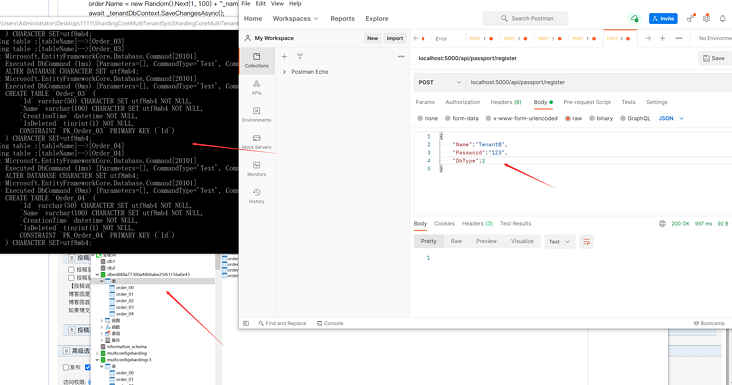Image resolution: width=732 pixels, height=385 pixels.
Task: Click the collections filter icon
Action: tap(300, 56)
